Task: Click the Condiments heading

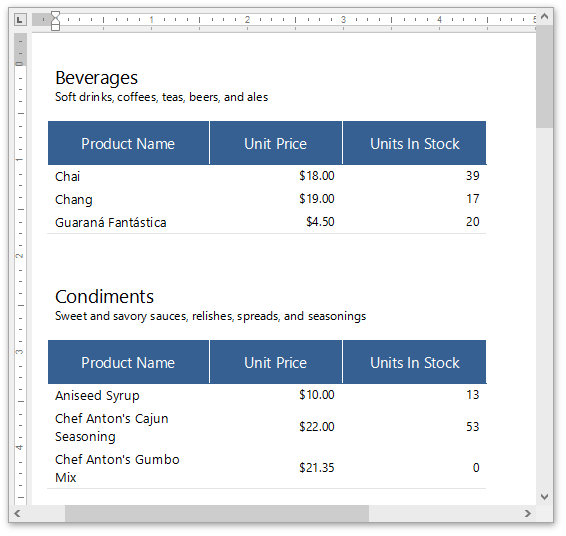Action: point(104,297)
